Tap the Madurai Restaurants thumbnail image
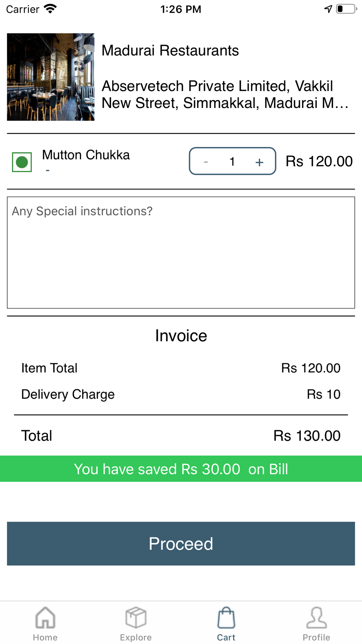362x644 pixels. (x=51, y=77)
